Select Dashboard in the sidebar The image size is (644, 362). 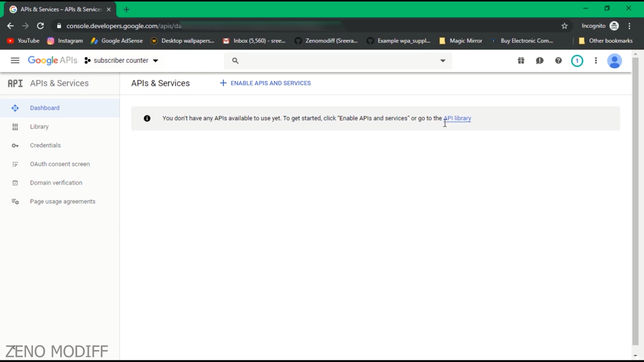[60, 108]
